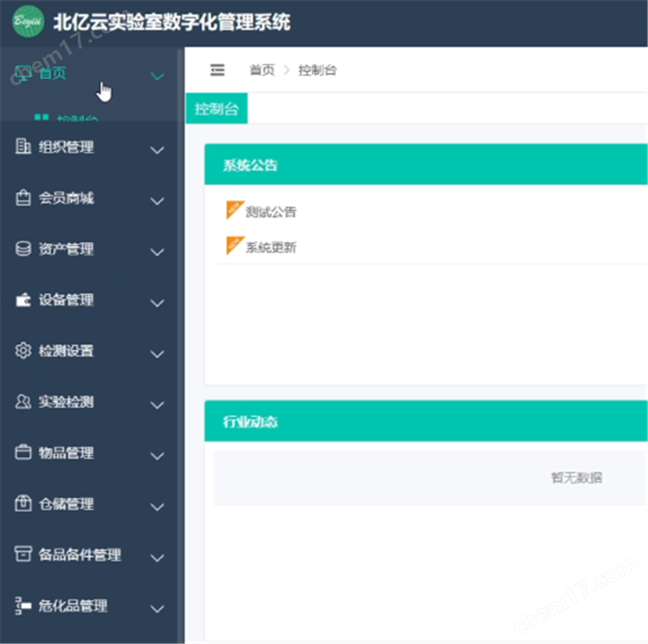
Task: Expand the 实验检测 chevron
Action: [x=157, y=404]
